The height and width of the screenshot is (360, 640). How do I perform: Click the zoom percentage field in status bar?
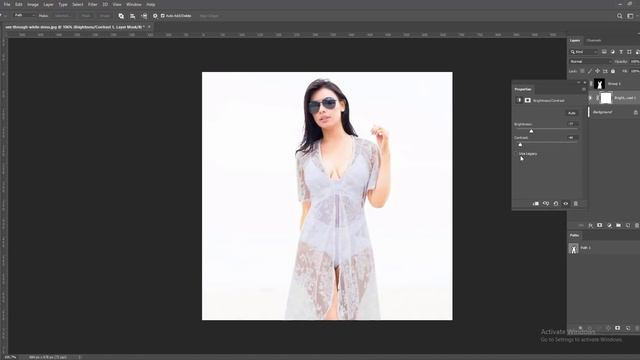(x=10, y=357)
